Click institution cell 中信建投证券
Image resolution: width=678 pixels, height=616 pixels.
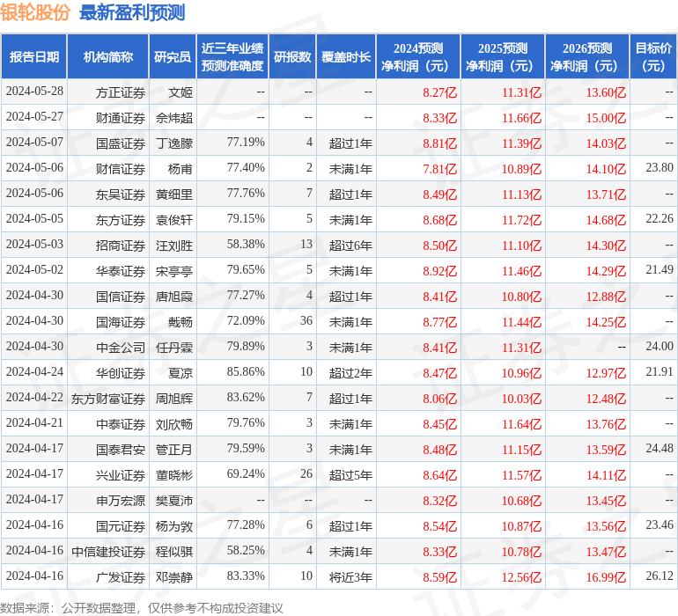pos(108,552)
